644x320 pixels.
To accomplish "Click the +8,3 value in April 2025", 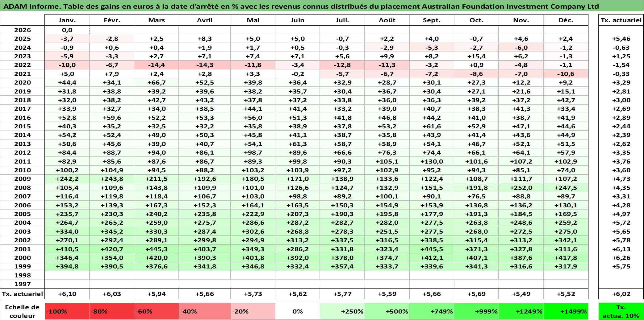I will (205, 39).
